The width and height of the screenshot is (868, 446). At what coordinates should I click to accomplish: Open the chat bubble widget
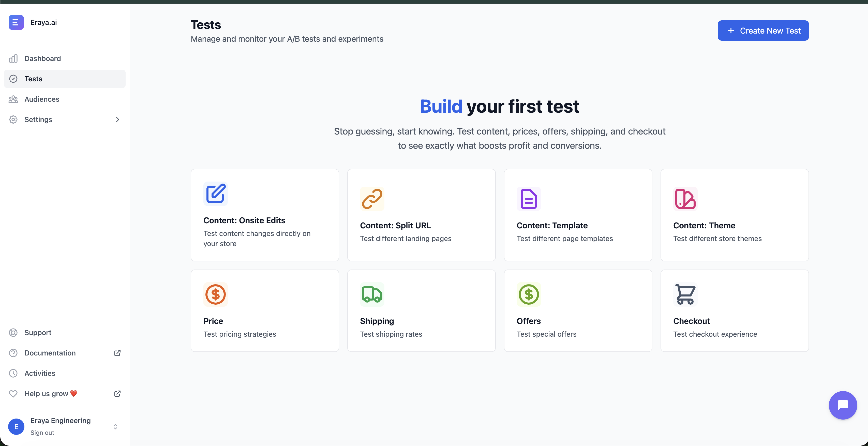pyautogui.click(x=843, y=405)
